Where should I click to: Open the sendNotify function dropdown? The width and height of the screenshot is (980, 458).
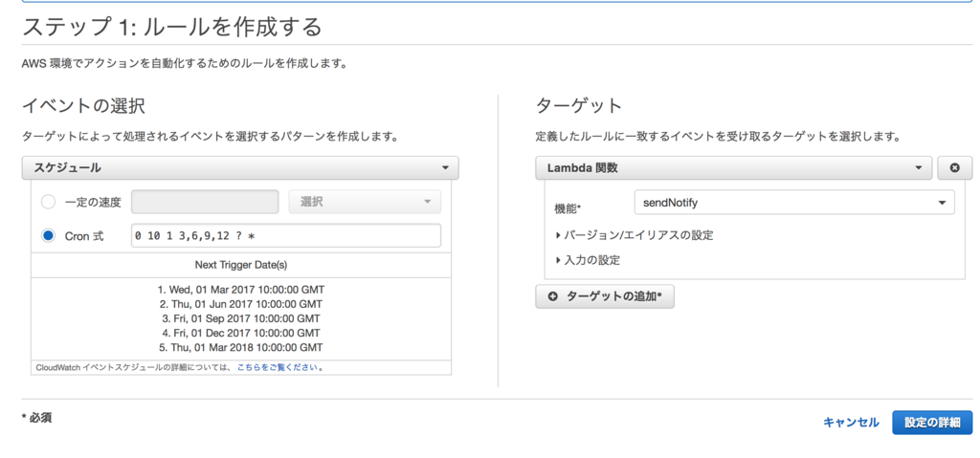794,203
